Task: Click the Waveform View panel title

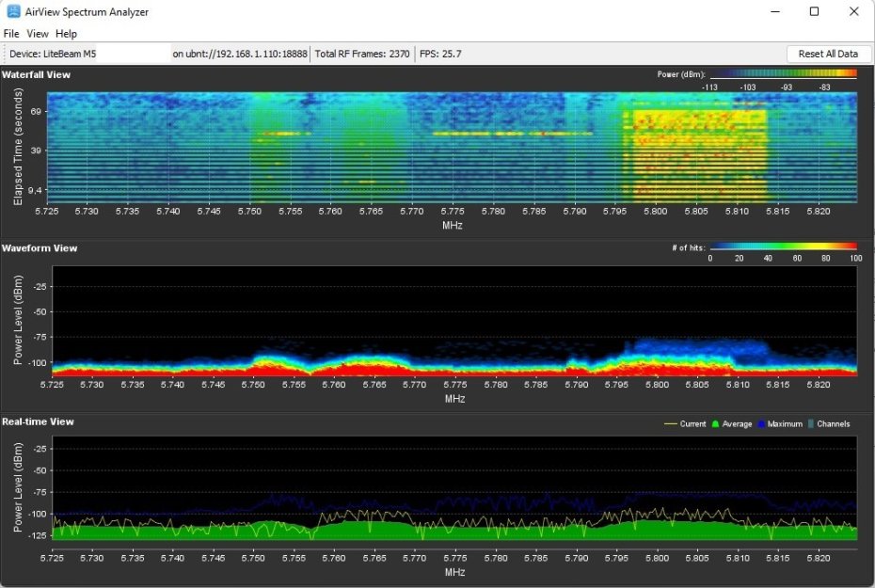Action: 40,248
